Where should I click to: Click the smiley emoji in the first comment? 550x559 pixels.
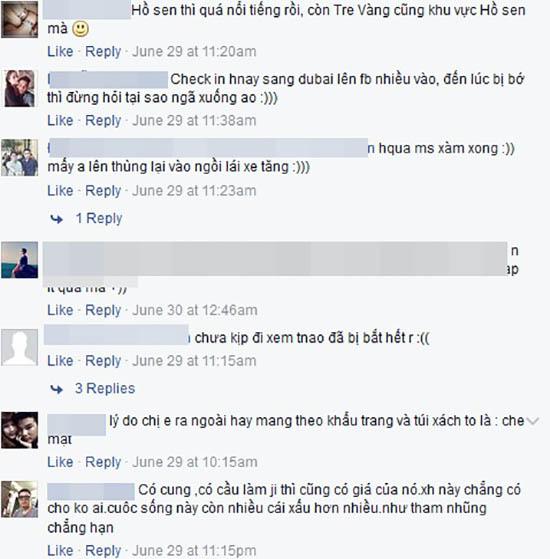(81, 29)
